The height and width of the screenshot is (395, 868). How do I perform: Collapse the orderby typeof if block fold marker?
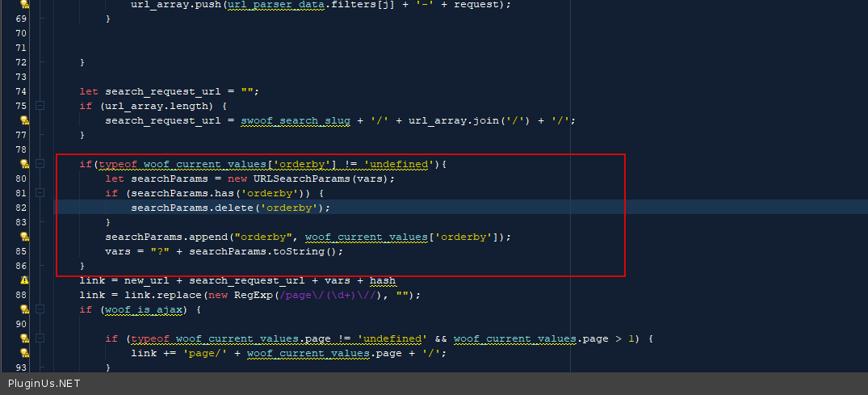click(x=40, y=164)
